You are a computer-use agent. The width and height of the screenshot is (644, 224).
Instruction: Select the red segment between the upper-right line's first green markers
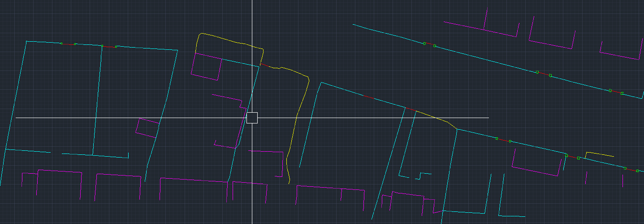[x=429, y=44]
